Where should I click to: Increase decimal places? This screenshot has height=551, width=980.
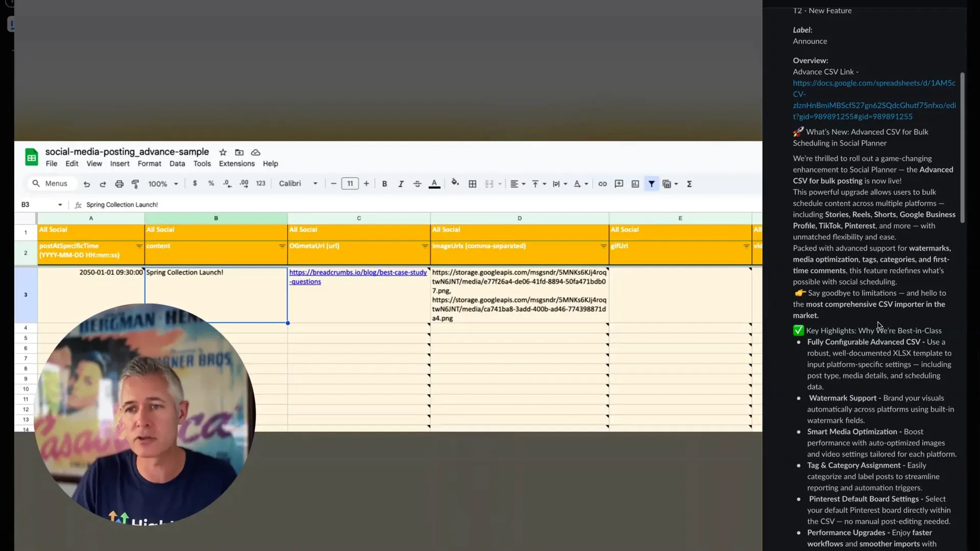tap(244, 184)
